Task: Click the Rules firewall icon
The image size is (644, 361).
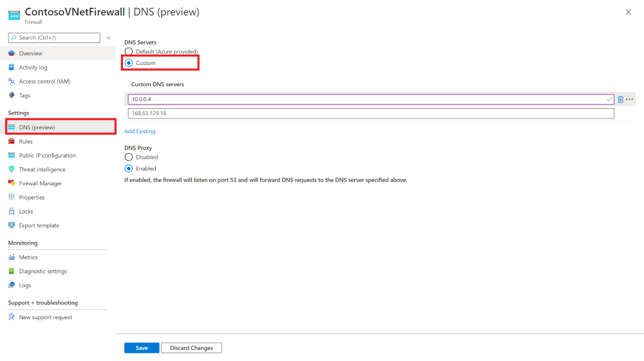Action: (x=12, y=141)
